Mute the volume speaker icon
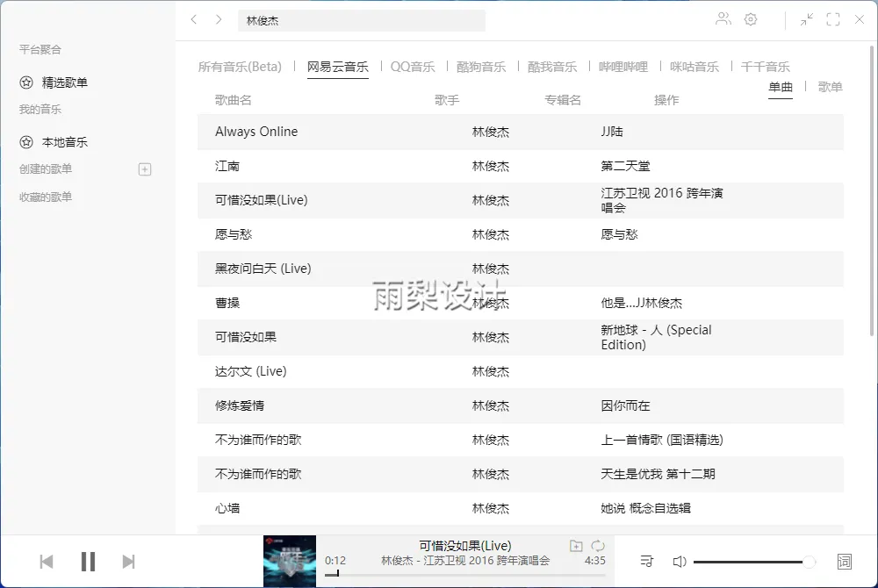This screenshot has width=878, height=588. pyautogui.click(x=680, y=561)
